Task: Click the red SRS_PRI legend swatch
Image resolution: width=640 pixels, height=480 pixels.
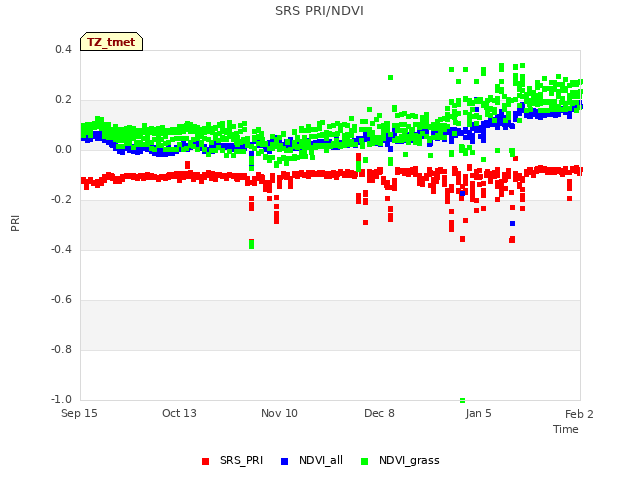Action: tap(205, 461)
